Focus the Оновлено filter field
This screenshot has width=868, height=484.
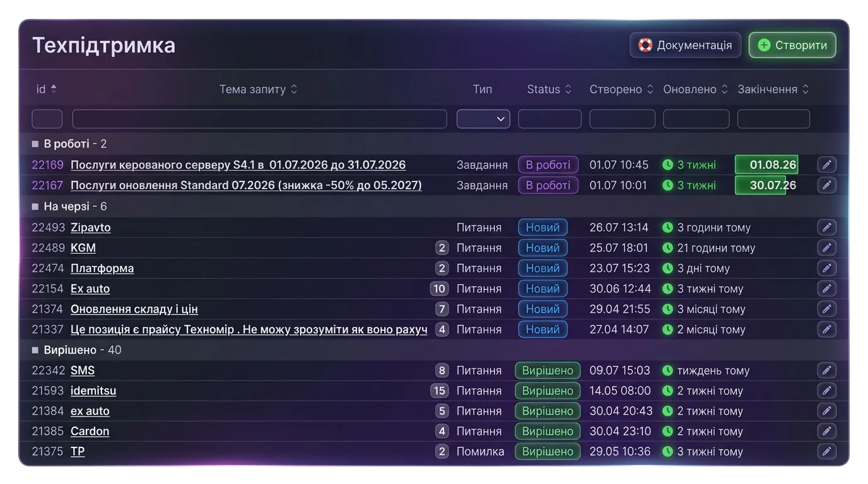696,118
